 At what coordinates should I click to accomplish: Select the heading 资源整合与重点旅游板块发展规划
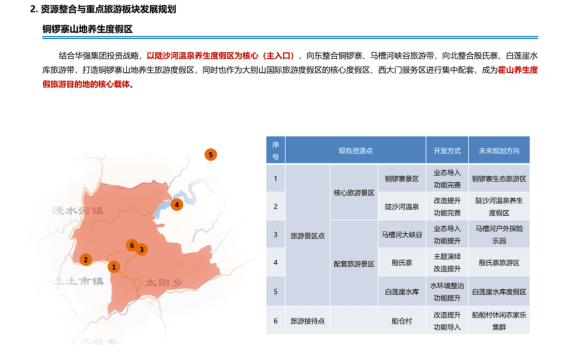point(108,9)
